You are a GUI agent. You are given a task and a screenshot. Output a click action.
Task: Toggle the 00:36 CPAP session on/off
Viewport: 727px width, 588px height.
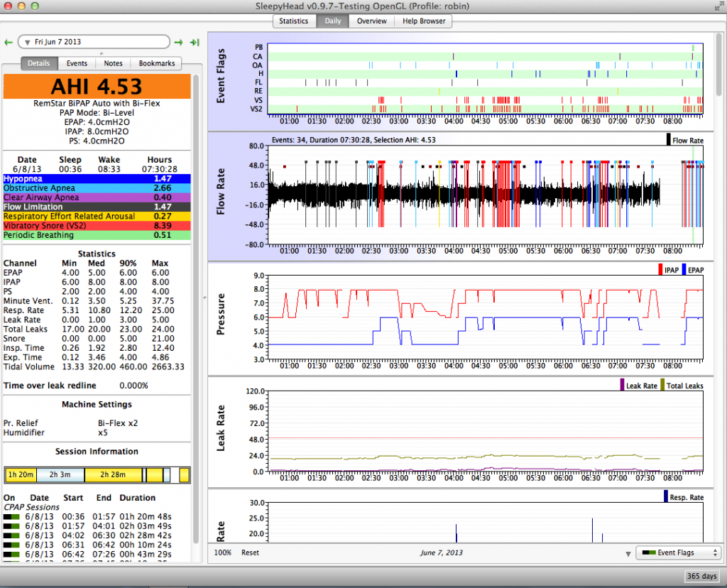(11, 516)
